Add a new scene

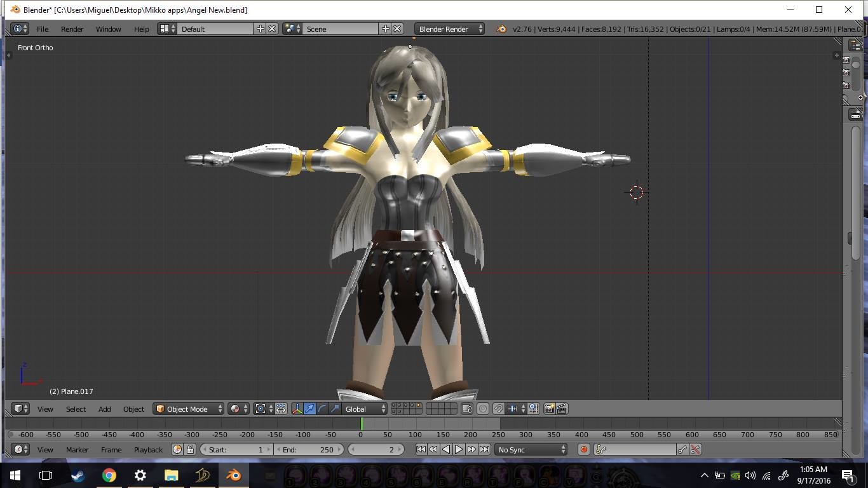385,29
